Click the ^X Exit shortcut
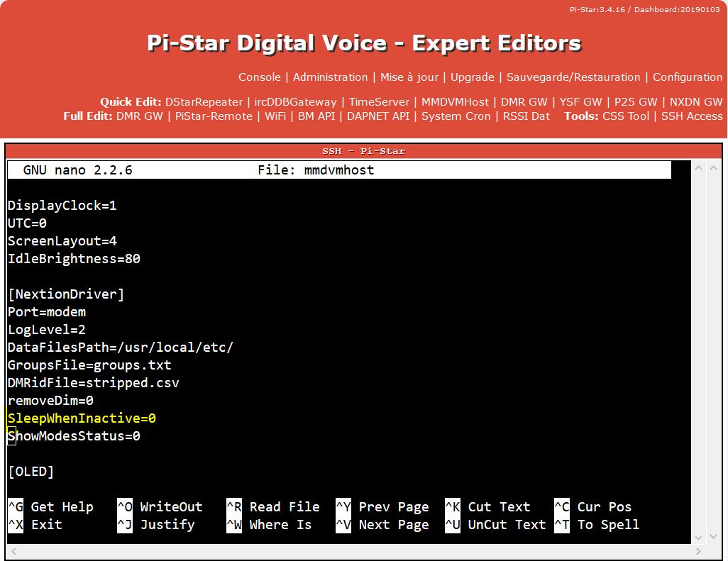The width and height of the screenshot is (728, 561). pos(35,525)
